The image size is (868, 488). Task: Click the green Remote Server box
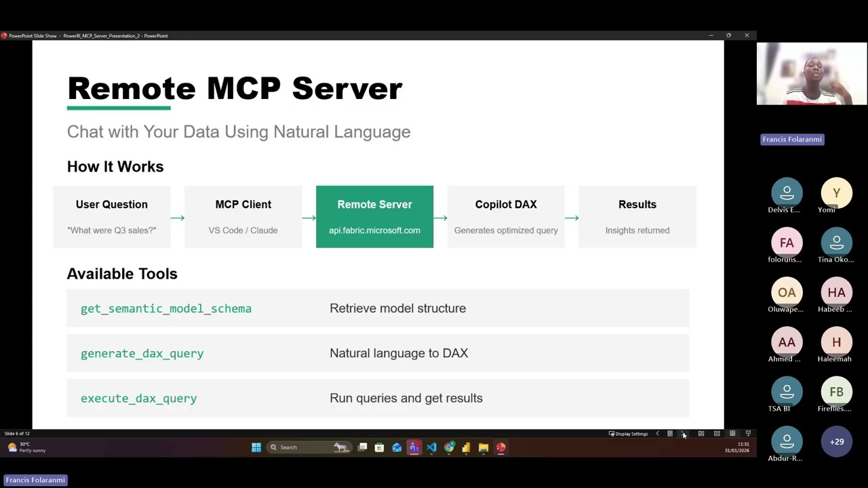[374, 217]
